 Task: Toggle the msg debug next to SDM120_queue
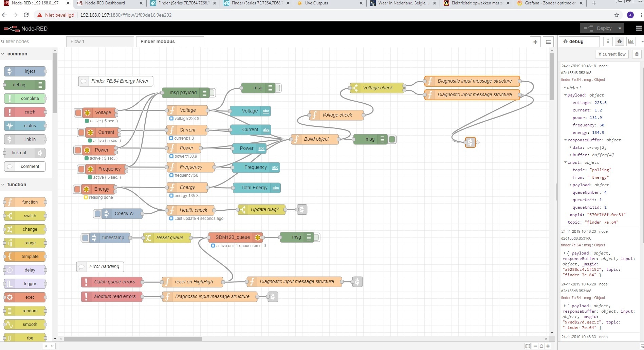coord(316,237)
